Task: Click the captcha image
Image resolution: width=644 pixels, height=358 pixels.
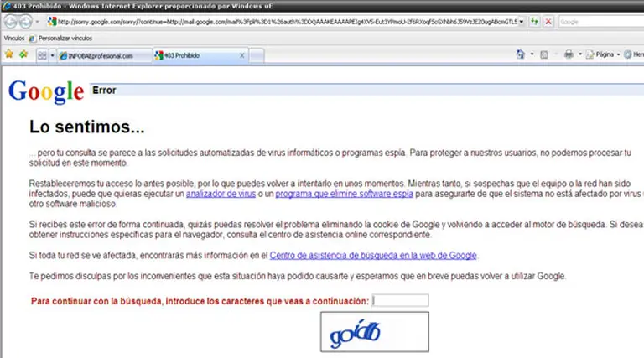Action: pos(375,332)
